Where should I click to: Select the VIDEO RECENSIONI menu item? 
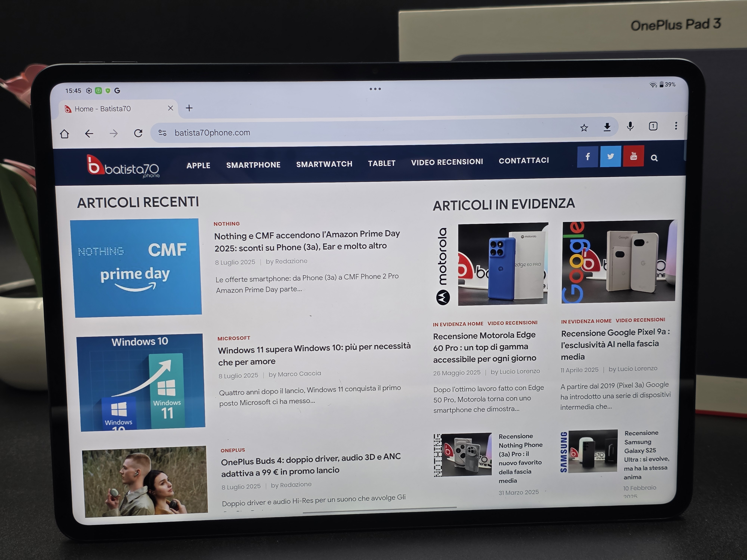tap(447, 162)
